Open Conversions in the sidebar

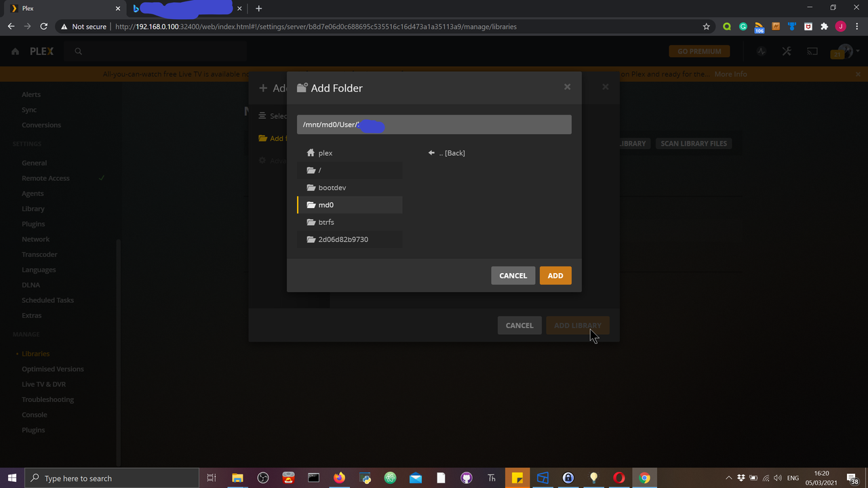click(x=41, y=125)
